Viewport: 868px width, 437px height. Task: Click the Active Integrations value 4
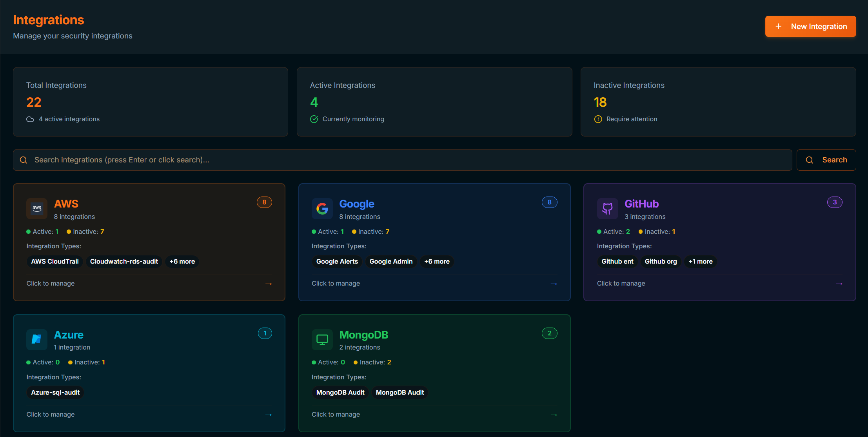[314, 102]
